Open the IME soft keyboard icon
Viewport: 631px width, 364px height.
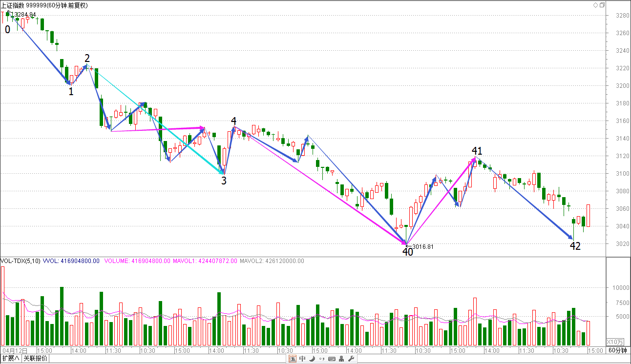[332, 359]
